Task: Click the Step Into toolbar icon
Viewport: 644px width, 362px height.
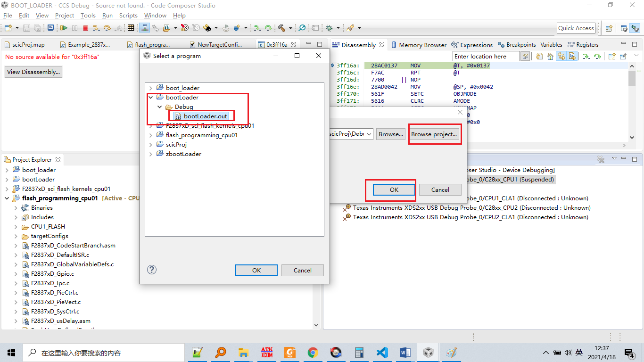Action: pos(97,28)
